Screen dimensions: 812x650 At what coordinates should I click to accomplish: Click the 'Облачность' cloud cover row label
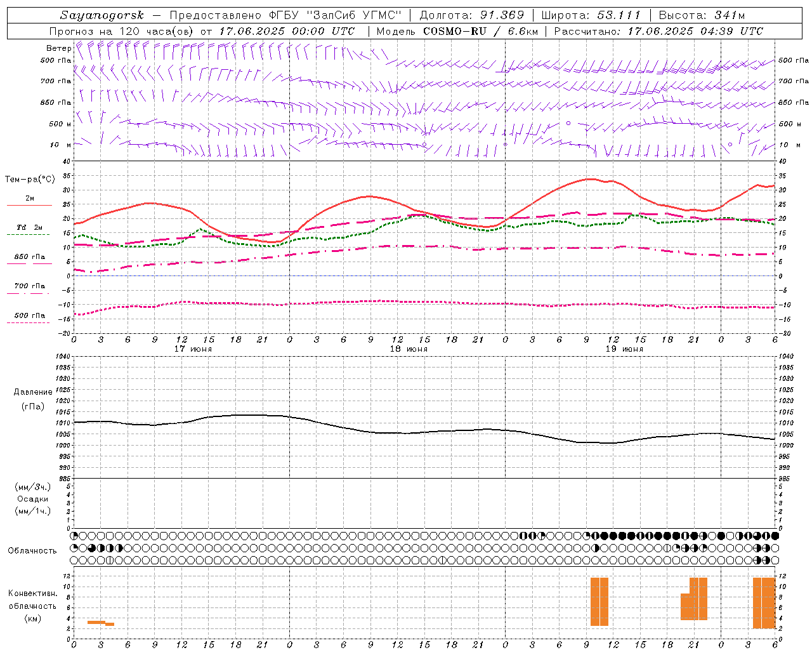click(x=32, y=551)
